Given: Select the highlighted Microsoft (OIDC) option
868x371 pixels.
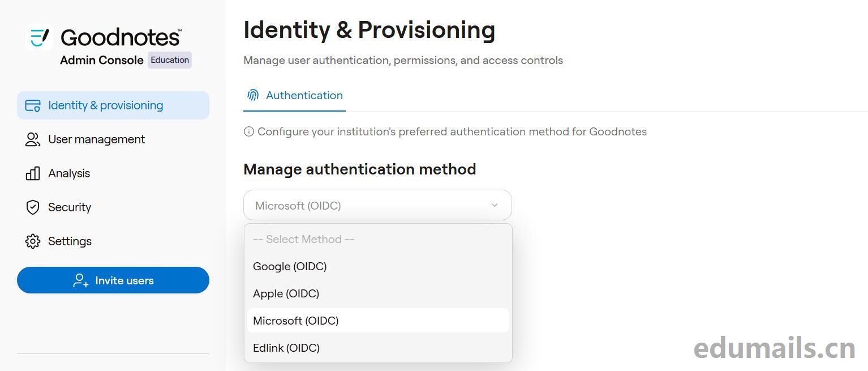Looking at the screenshot, I should [296, 321].
